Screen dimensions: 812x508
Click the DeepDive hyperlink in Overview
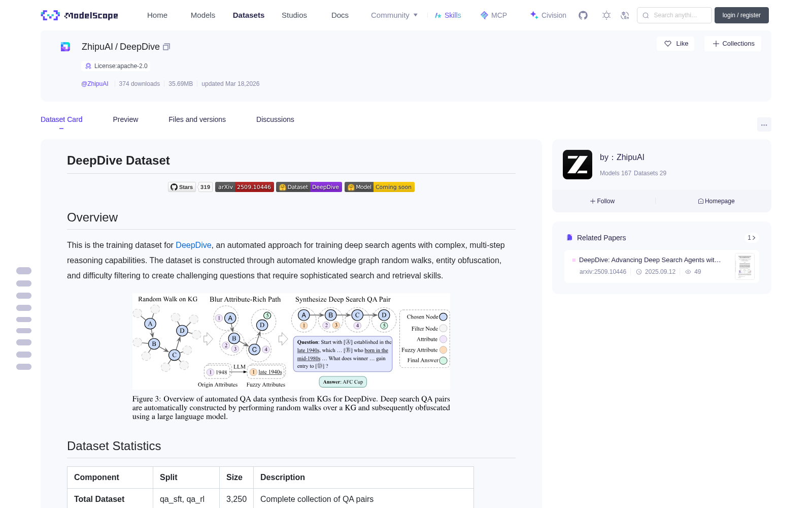click(x=193, y=245)
